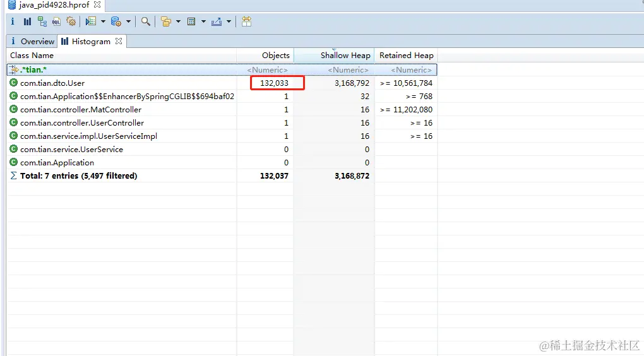The image size is (644, 356).
Task: Close the Histogram tab
Action: (119, 41)
